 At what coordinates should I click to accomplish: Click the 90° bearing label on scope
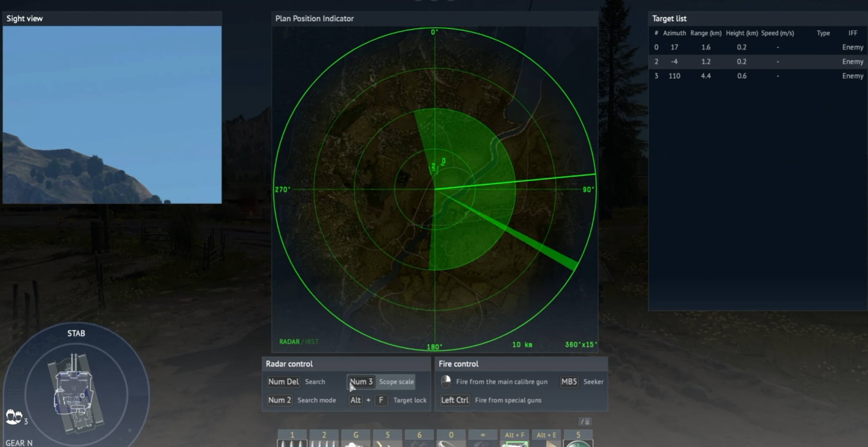tap(588, 189)
